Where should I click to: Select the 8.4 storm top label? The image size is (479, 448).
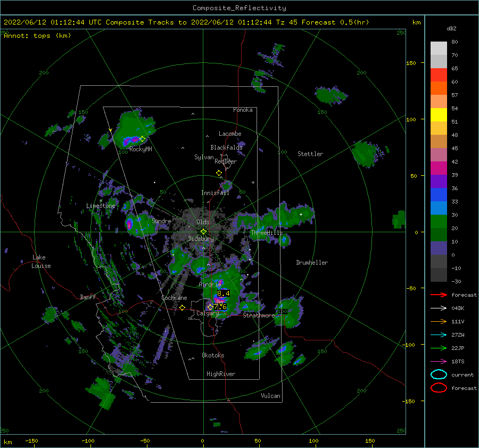(x=224, y=294)
